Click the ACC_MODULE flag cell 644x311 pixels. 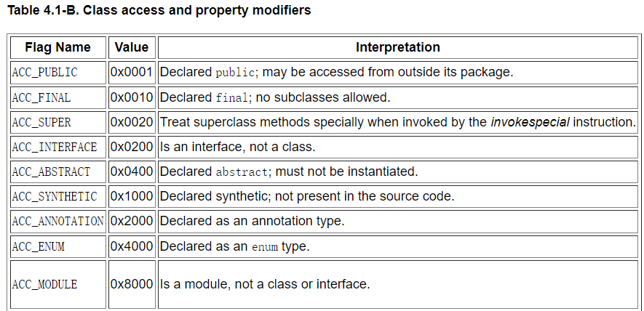pos(58,284)
